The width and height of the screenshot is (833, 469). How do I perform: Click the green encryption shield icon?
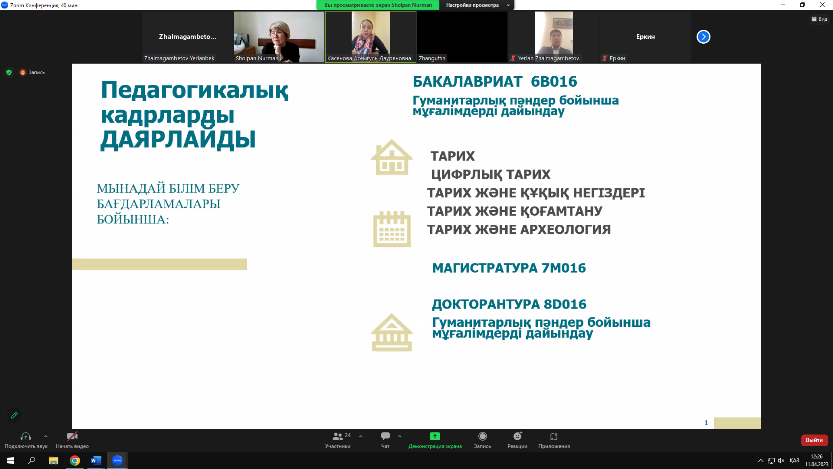tap(9, 72)
